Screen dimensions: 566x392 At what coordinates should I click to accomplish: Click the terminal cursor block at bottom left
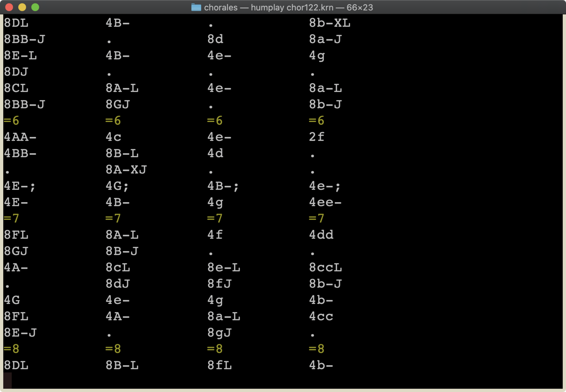[x=7, y=381]
